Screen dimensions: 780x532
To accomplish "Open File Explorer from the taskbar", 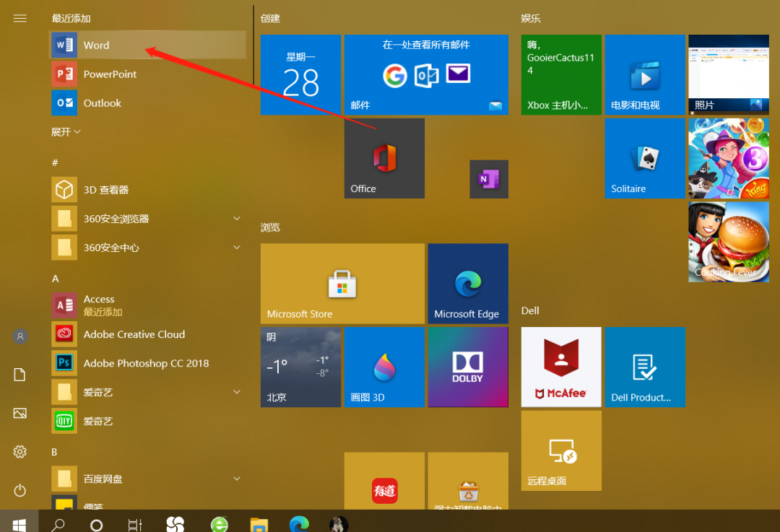I will point(259,523).
